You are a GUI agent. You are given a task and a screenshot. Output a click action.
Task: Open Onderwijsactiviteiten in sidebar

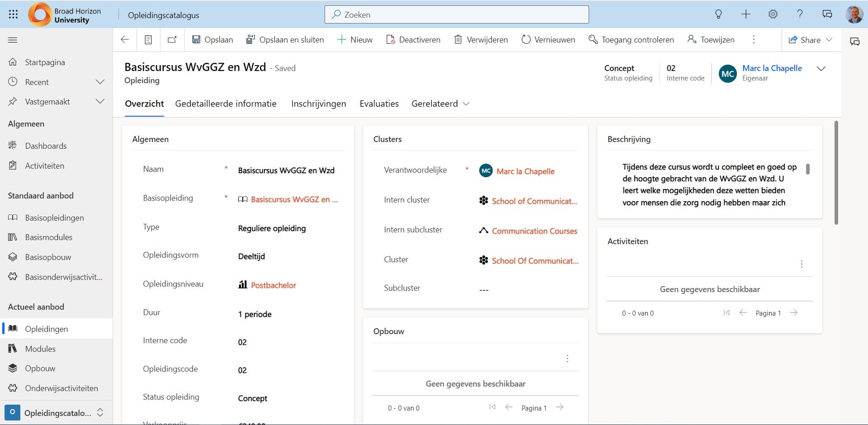click(57, 388)
